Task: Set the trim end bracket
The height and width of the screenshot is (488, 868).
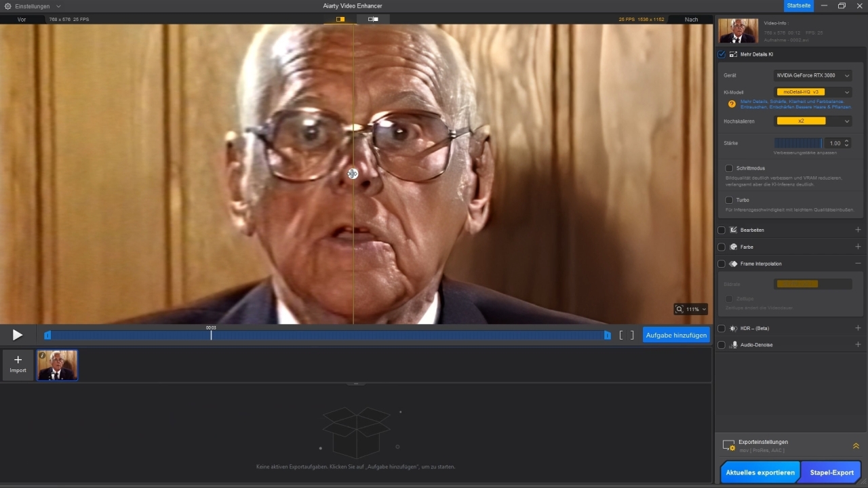Action: point(632,335)
